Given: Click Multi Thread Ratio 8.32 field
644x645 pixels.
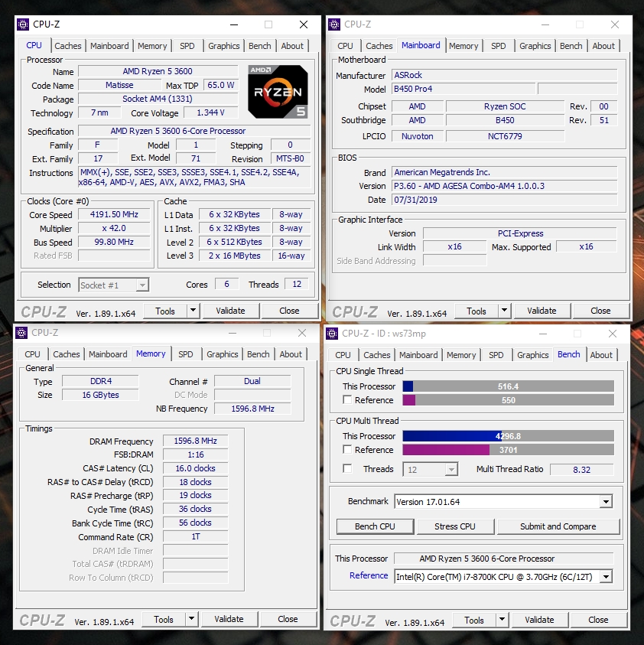Looking at the screenshot, I should coord(581,469).
